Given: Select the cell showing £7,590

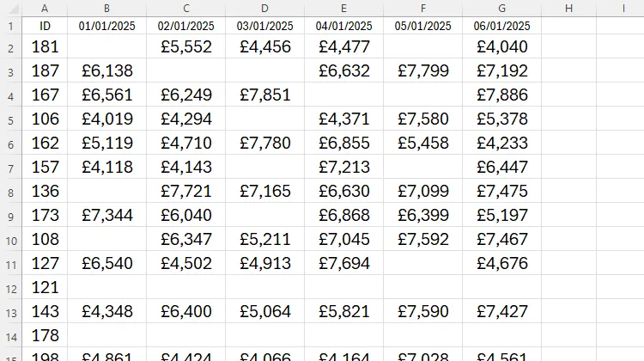Looking at the screenshot, I should pyautogui.click(x=423, y=311).
